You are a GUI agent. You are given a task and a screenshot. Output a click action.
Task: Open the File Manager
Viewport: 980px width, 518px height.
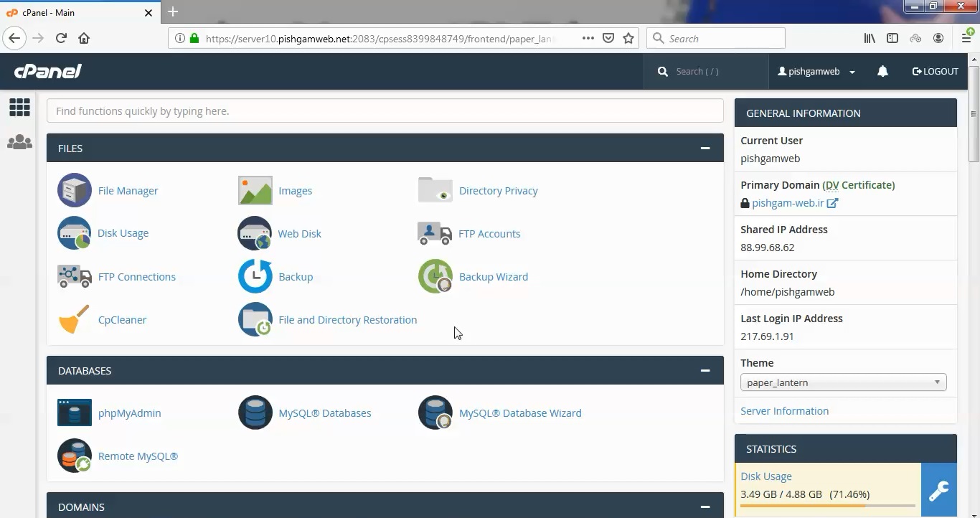coord(128,190)
